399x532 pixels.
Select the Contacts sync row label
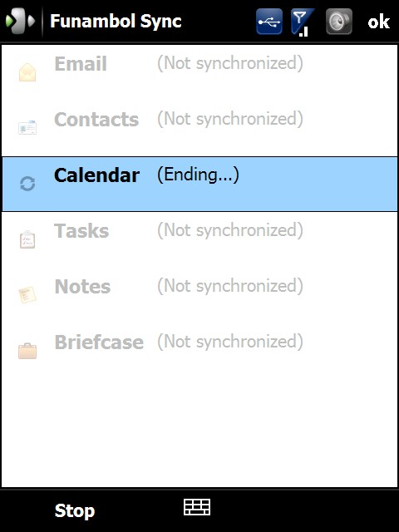pyautogui.click(x=96, y=120)
